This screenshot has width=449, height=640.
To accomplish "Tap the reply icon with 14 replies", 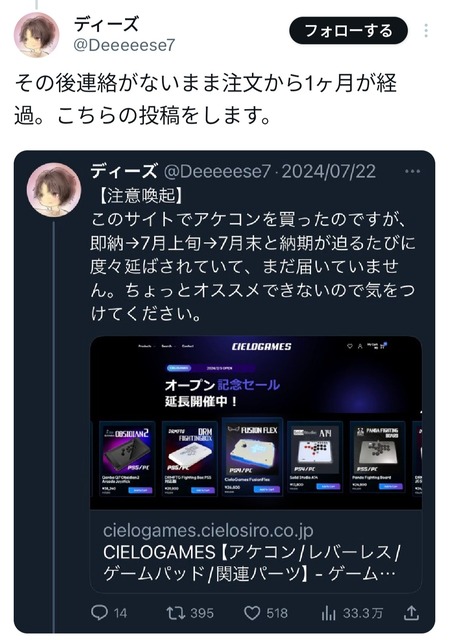I will click(x=99, y=612).
